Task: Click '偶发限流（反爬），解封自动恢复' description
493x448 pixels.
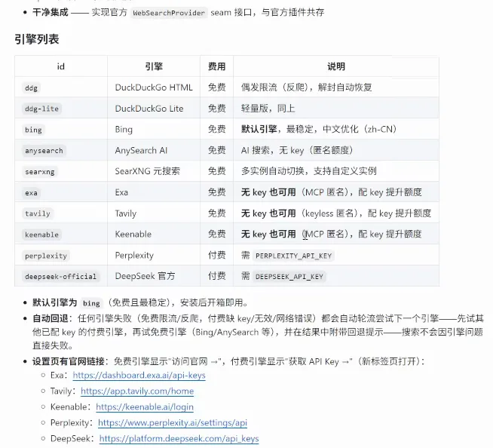Action: 307,87
